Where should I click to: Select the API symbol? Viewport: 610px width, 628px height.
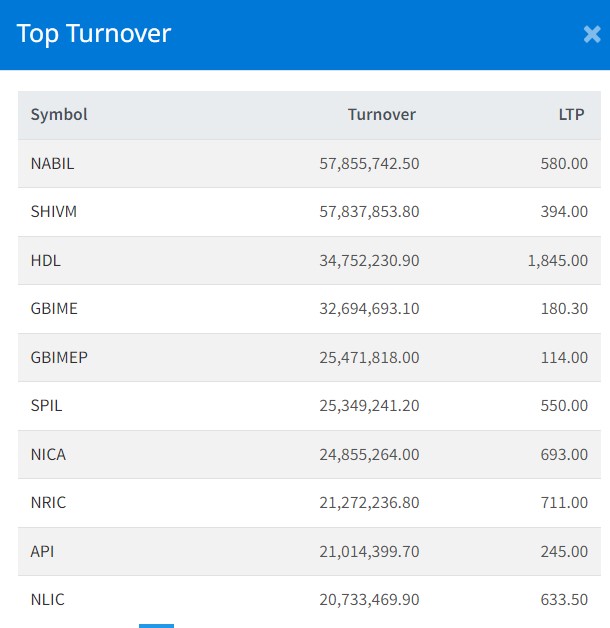(x=43, y=551)
